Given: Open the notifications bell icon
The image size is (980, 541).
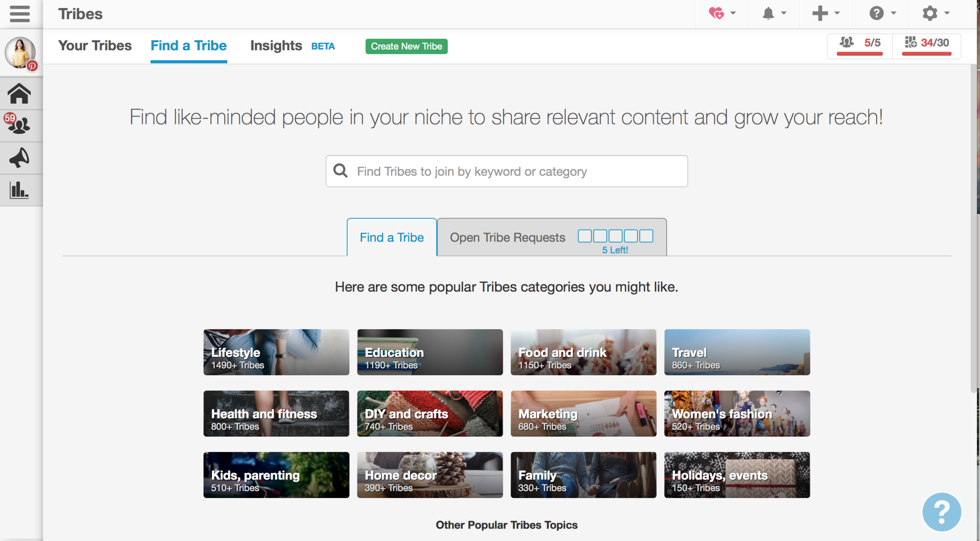Looking at the screenshot, I should (768, 13).
